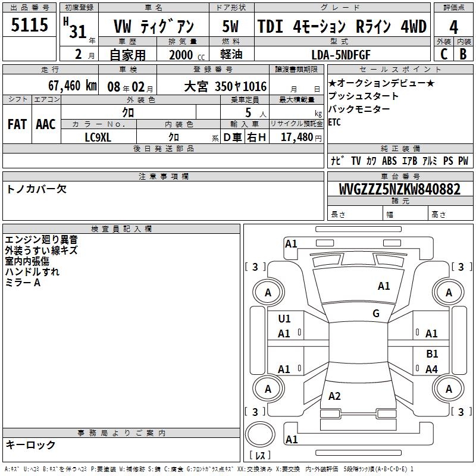Click front-left wheel A circle
This screenshot has height=476, width=476.
tap(268, 293)
